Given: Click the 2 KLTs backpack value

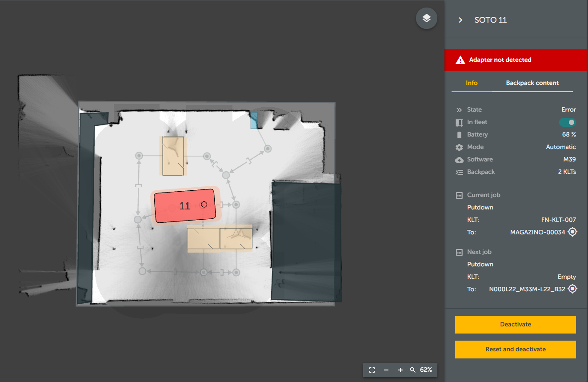Looking at the screenshot, I should pyautogui.click(x=567, y=172).
